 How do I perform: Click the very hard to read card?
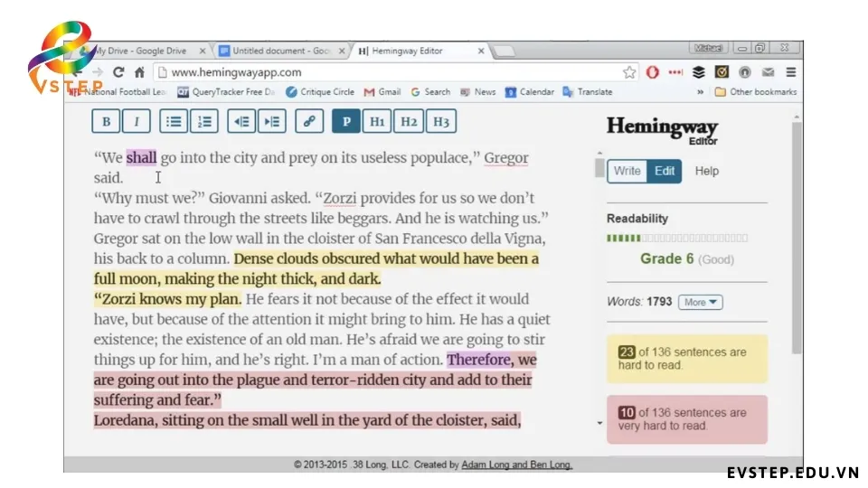[687, 419]
